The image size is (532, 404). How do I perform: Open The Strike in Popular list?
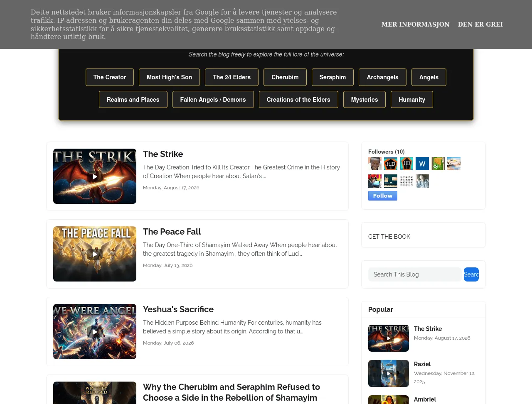(x=428, y=329)
